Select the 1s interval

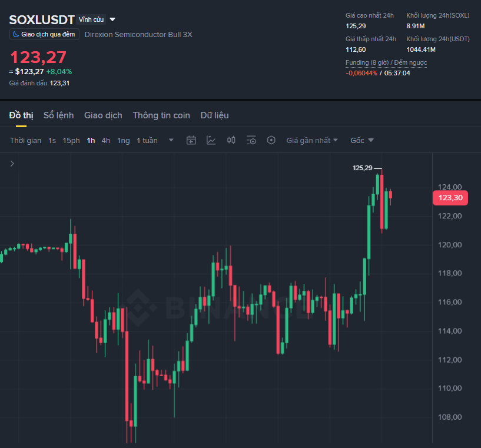[52, 141]
